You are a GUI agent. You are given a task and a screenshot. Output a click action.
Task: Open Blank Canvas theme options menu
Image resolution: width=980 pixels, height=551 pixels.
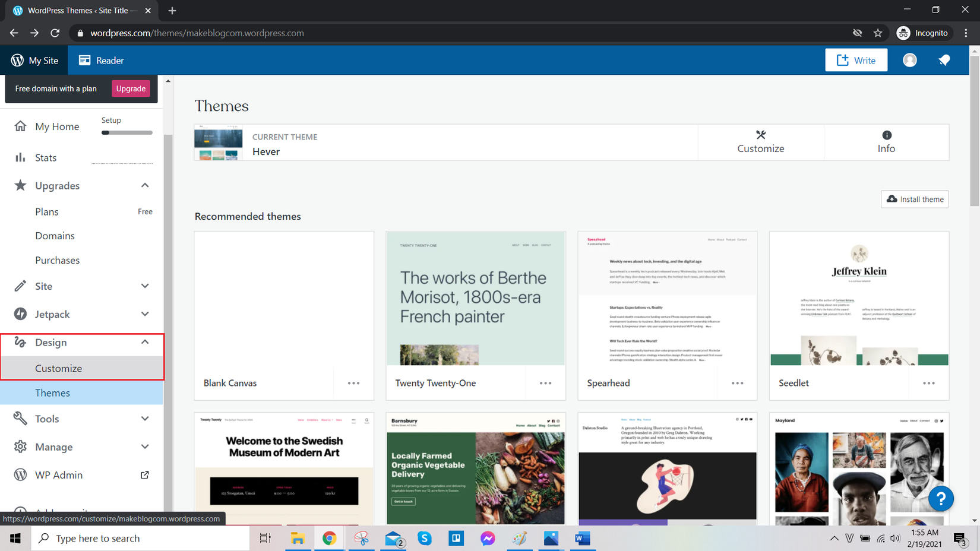[x=354, y=384]
